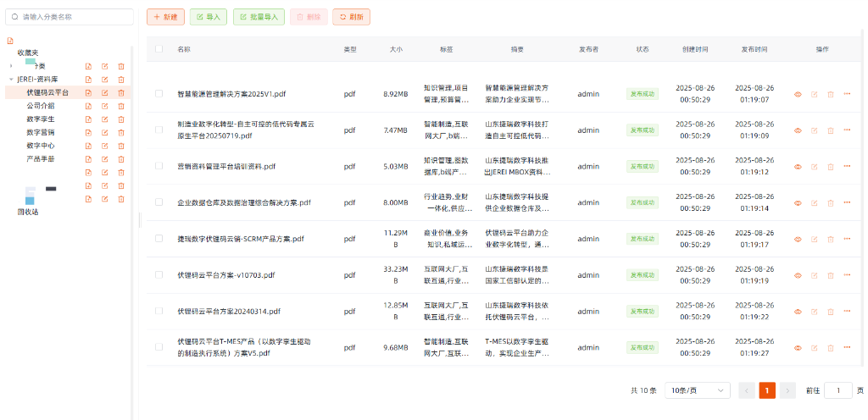Open more options for 伏锂码云平台方案20240314.pdf
Image resolution: width=868 pixels, height=420 pixels.
coord(847,312)
